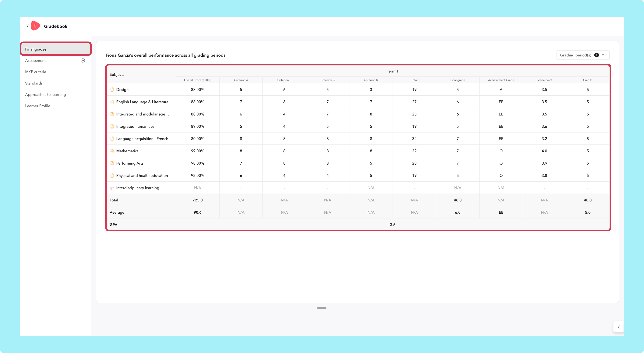Viewport: 644px width, 353px height.
Task: Click the red Toddle logo icon
Action: (x=35, y=26)
